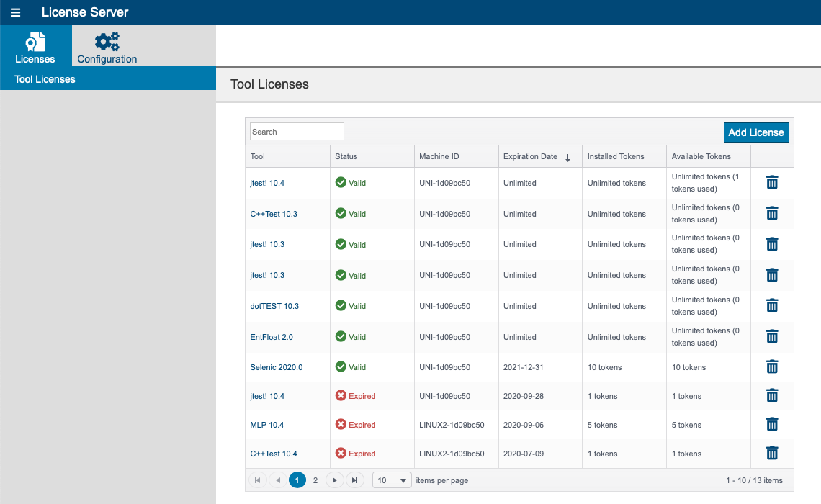Open the hamburger navigation menu

16,12
